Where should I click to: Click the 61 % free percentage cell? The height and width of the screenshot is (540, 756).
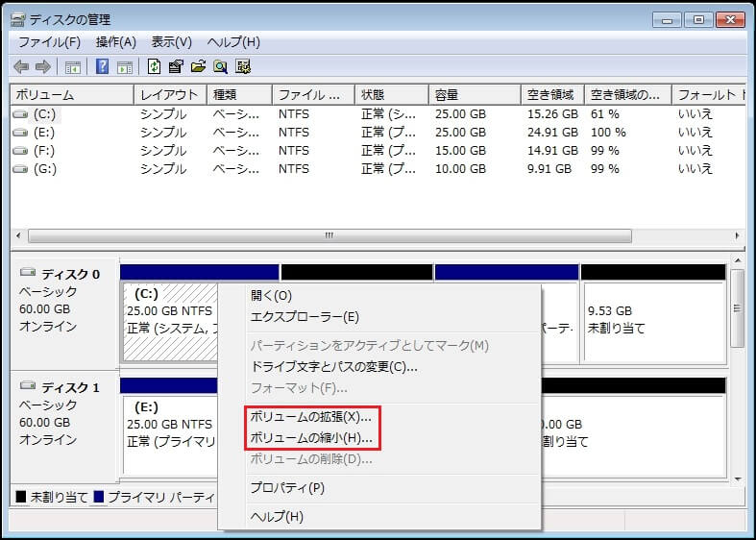[605, 114]
